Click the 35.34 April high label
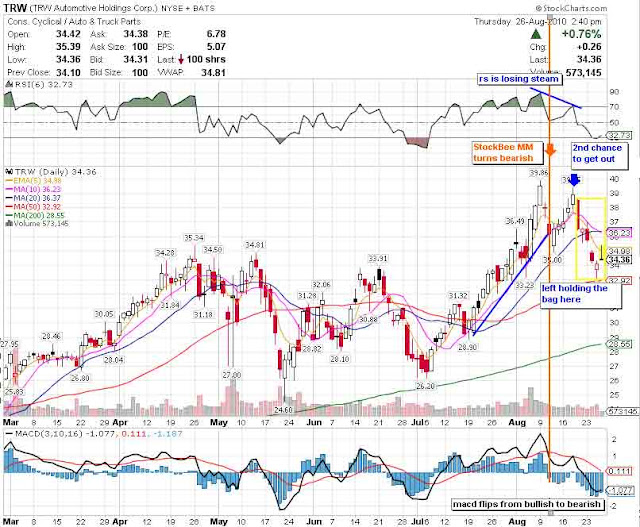Screen dimensions: 640x527 pyautogui.click(x=194, y=238)
